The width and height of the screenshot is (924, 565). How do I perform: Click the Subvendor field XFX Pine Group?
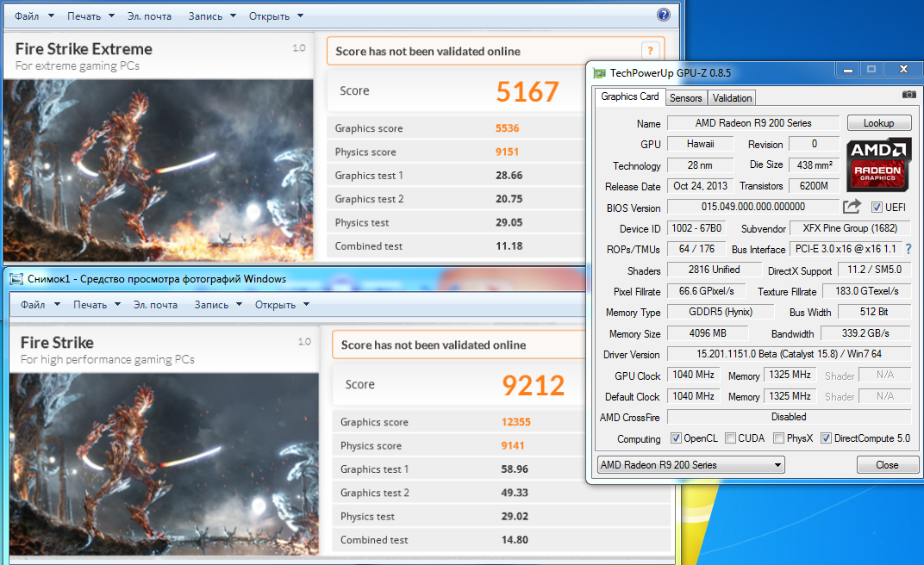point(850,228)
